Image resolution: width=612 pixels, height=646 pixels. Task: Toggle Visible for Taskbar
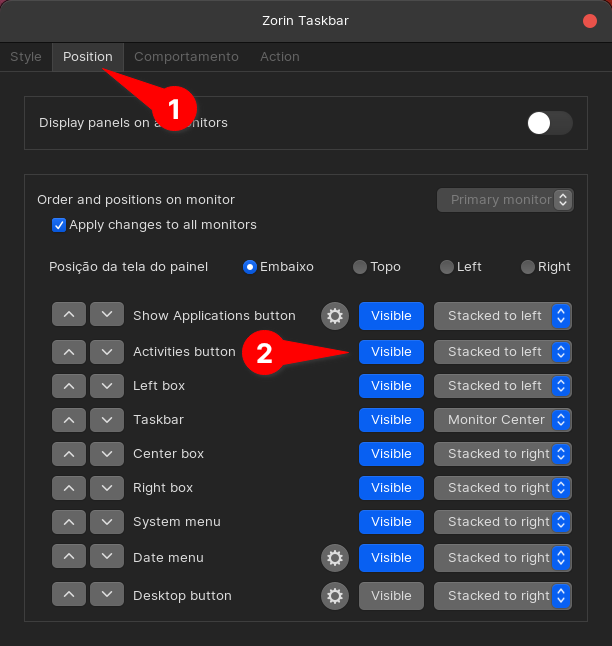pyautogui.click(x=391, y=420)
